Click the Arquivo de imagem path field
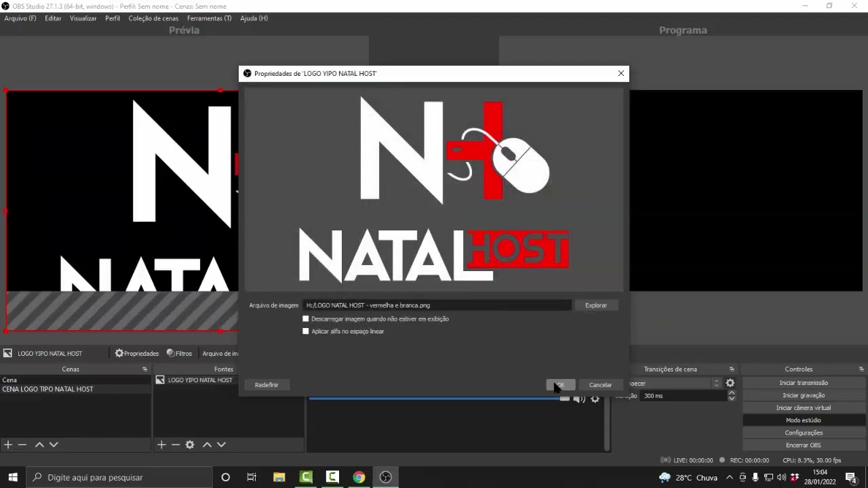Image resolution: width=868 pixels, height=488 pixels. click(437, 306)
